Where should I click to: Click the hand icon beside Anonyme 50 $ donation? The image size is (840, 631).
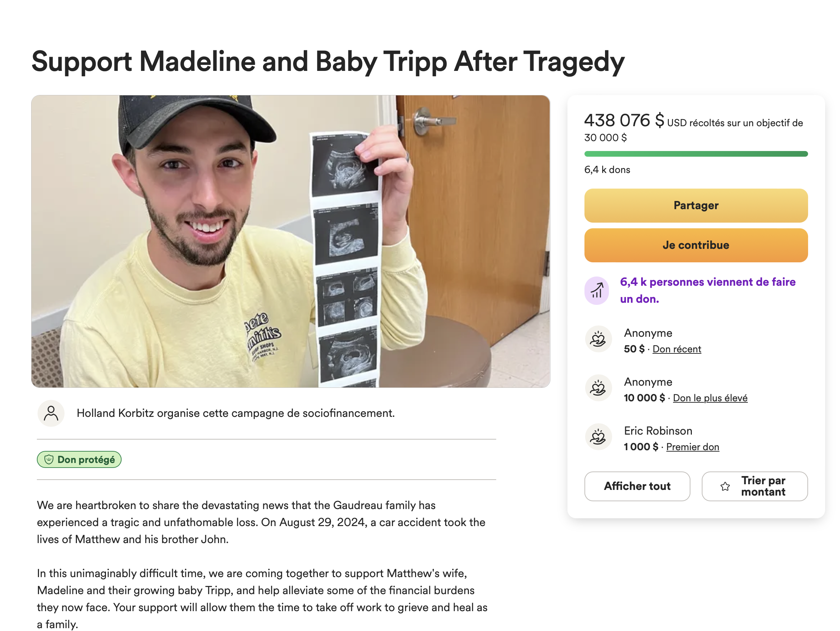click(x=599, y=339)
